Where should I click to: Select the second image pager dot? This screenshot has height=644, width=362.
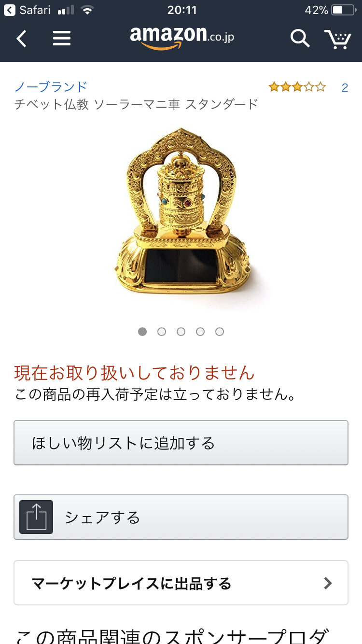coord(162,332)
